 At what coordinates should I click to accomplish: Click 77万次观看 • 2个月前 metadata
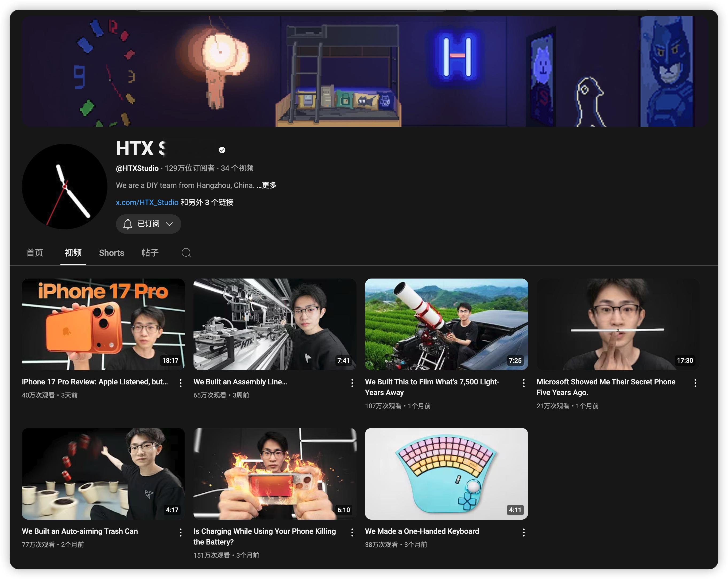click(53, 545)
